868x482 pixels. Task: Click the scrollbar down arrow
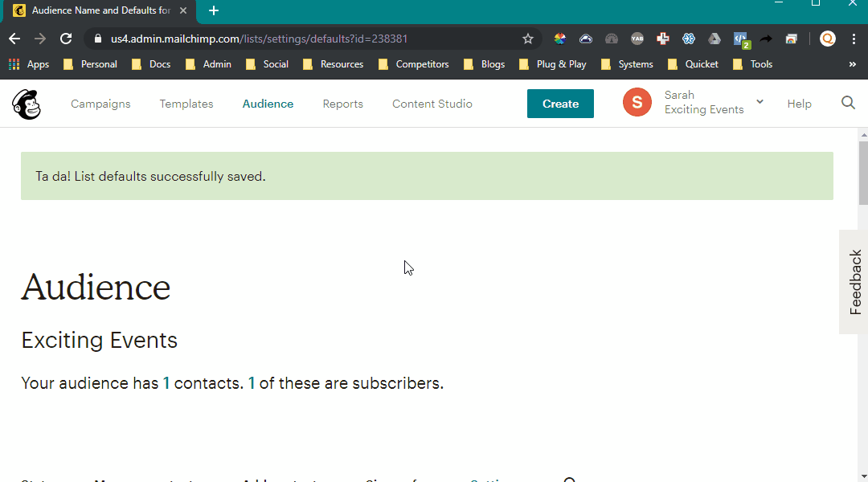pos(863,476)
